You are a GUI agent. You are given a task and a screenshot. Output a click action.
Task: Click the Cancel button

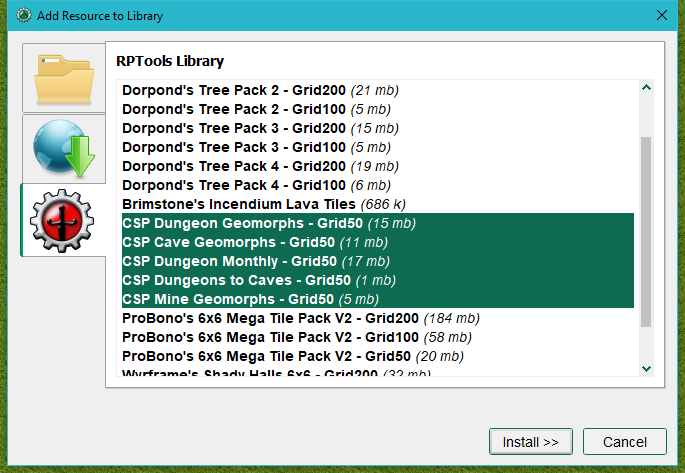pos(625,442)
